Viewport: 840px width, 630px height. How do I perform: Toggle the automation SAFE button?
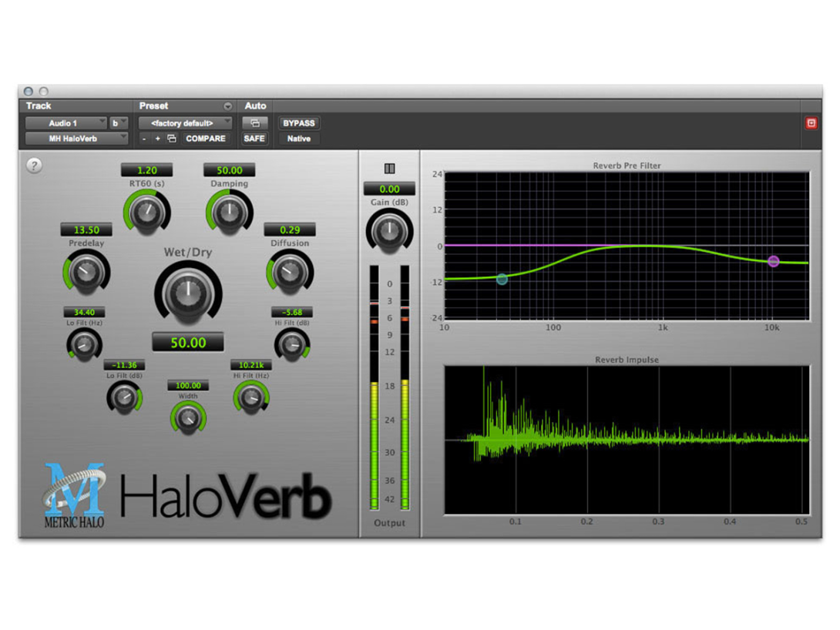pyautogui.click(x=254, y=139)
